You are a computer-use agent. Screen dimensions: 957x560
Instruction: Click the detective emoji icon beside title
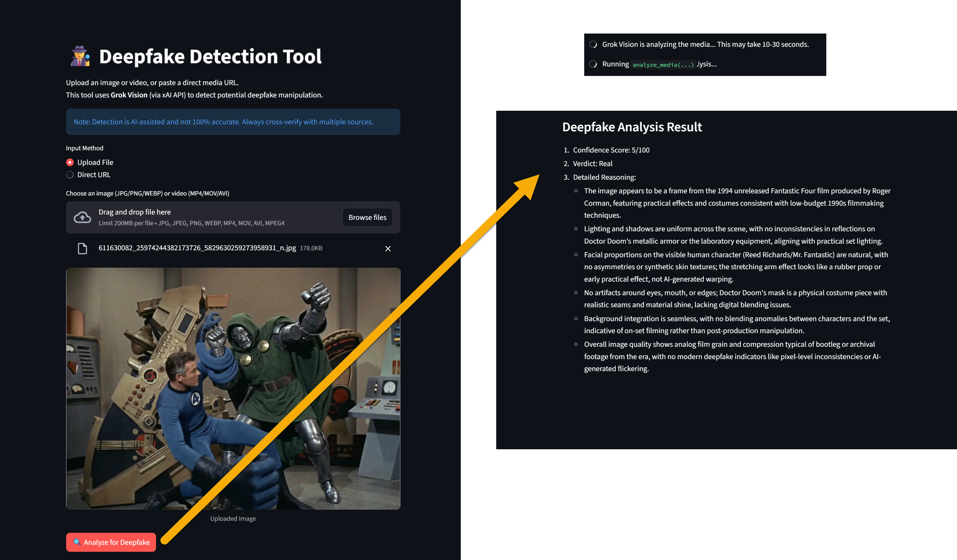pyautogui.click(x=80, y=57)
